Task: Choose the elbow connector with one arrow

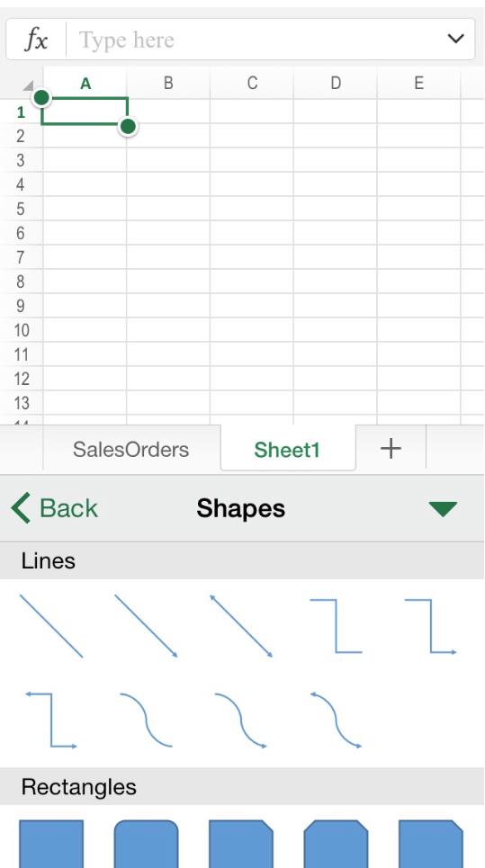Action: click(431, 626)
